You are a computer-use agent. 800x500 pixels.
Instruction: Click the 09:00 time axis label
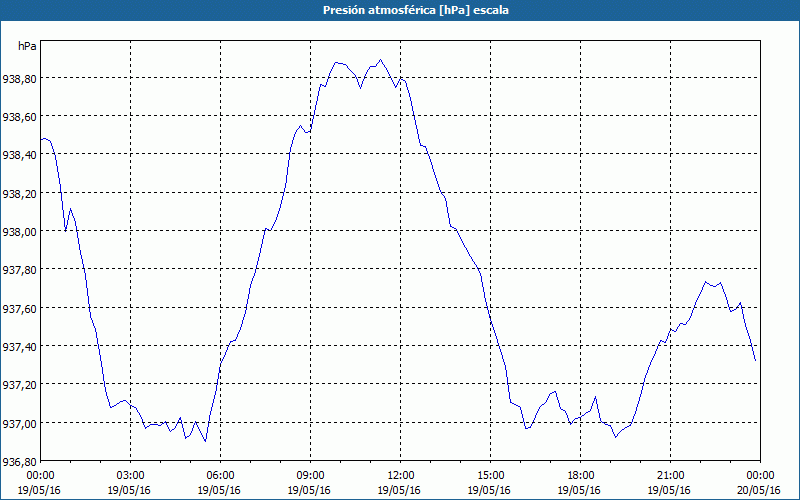point(310,476)
